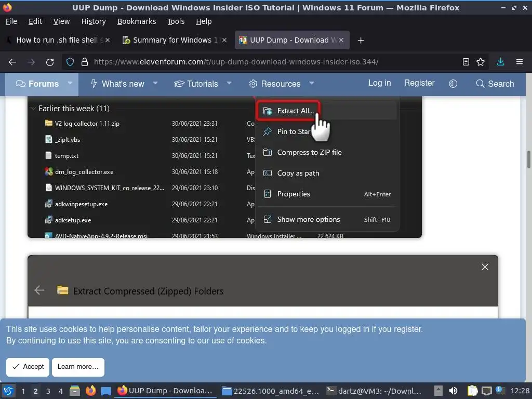Switch to 22526.1000_amd64 folder taskbar window
The image size is (532, 399).
pos(270,391)
